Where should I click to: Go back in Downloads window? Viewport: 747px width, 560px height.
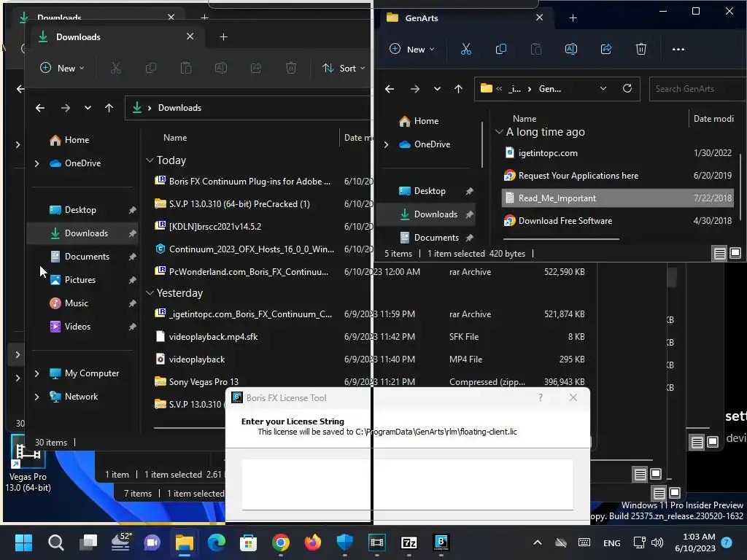(40, 108)
